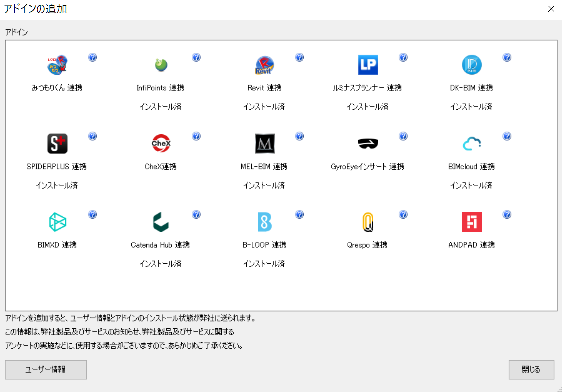Click the Revit 連携 label
Image resolution: width=562 pixels, height=392 pixels.
pyautogui.click(x=264, y=88)
